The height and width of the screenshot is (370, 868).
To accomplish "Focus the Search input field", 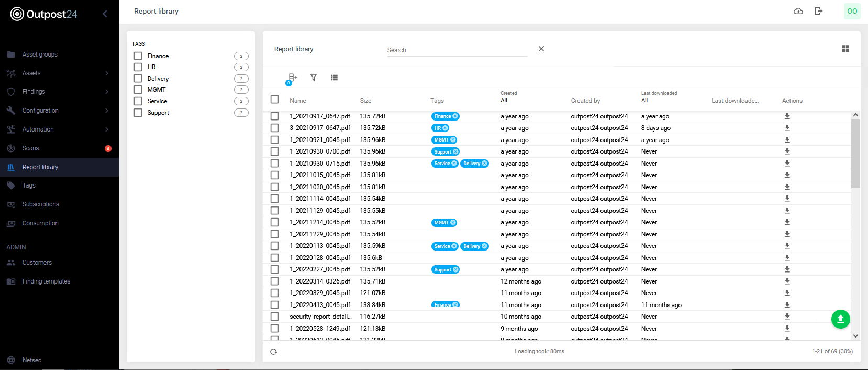I will 457,50.
